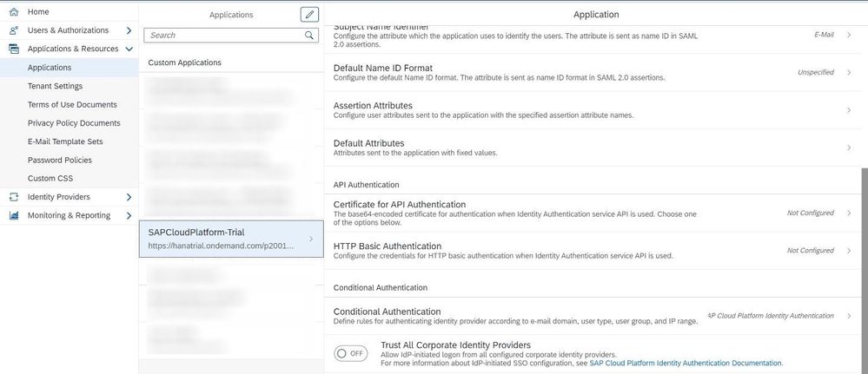The image size is (868, 374).
Task: Click the Applications & Resources icon
Action: click(x=14, y=49)
